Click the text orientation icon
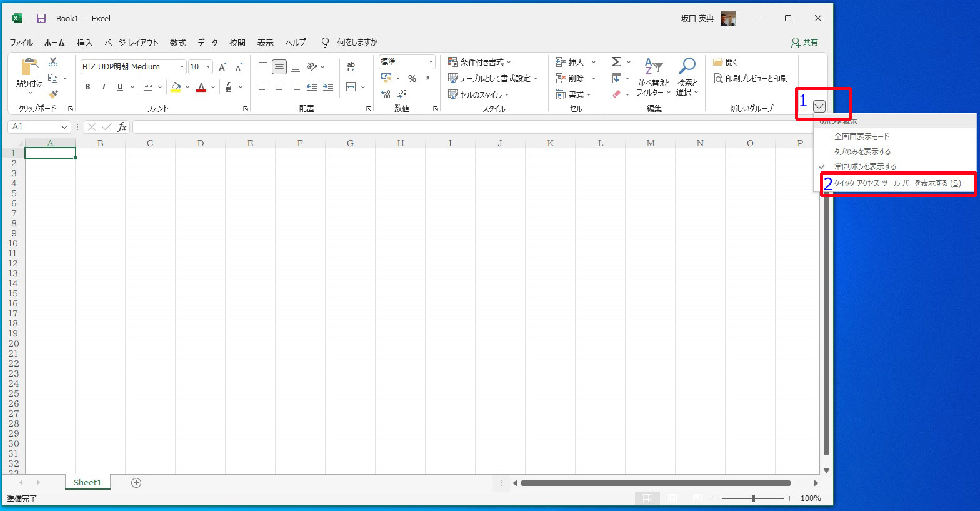 (312, 66)
